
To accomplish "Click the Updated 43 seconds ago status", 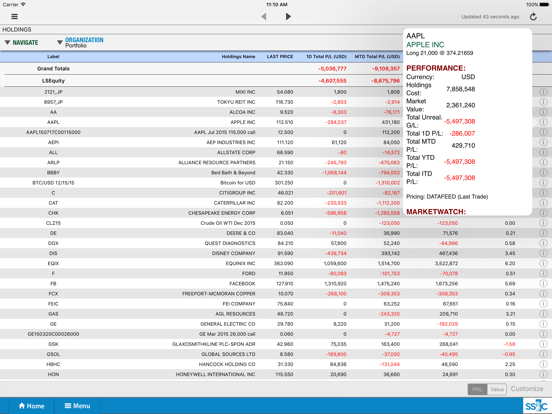I will coord(490,17).
